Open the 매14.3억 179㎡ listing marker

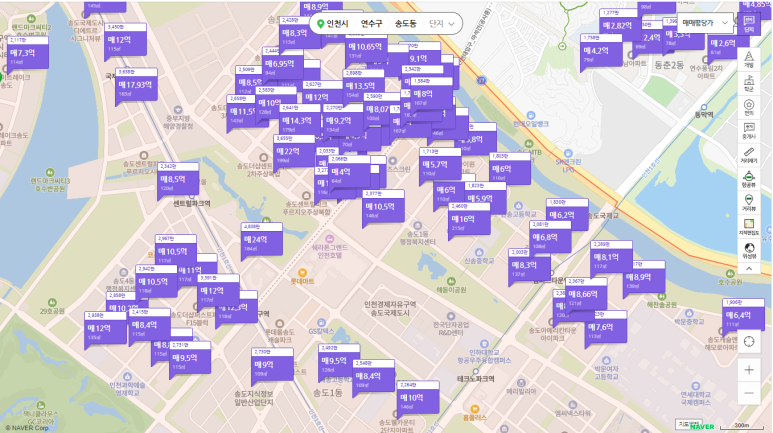[x=300, y=120]
